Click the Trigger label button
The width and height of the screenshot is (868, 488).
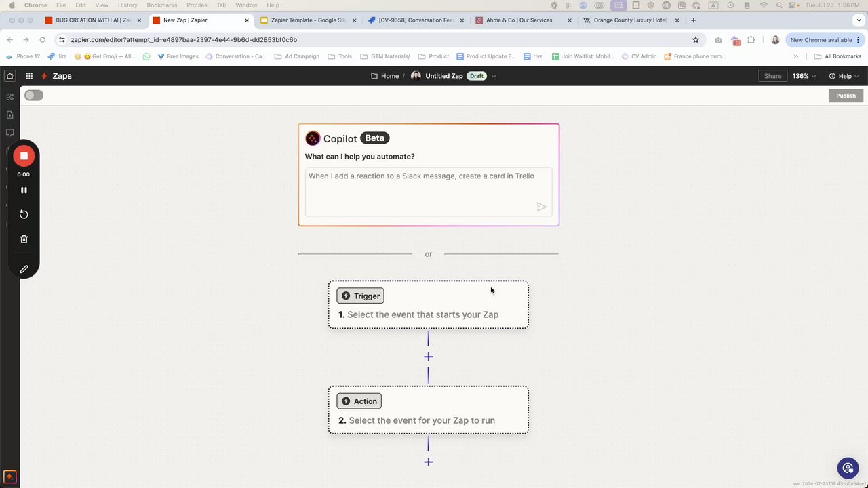pos(360,296)
